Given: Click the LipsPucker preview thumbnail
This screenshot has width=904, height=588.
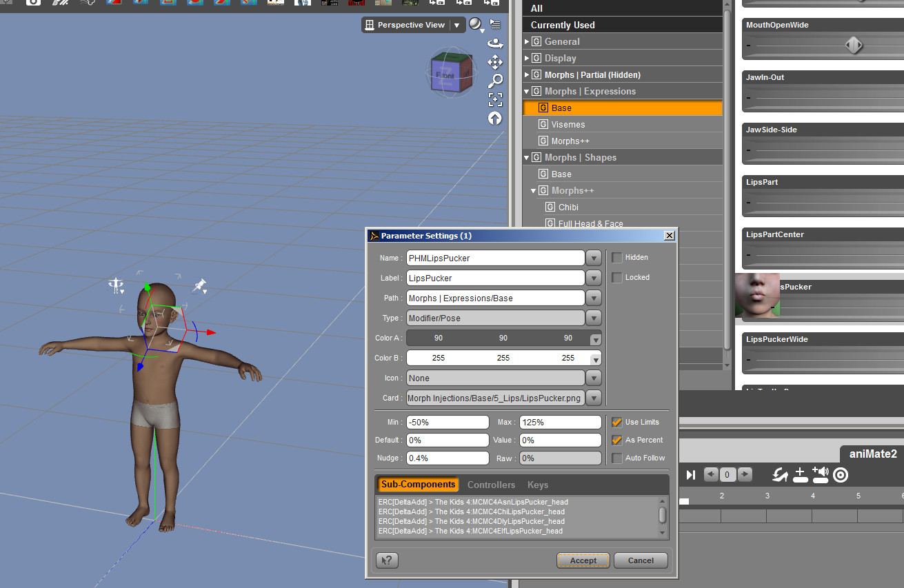Looking at the screenshot, I should tap(757, 295).
